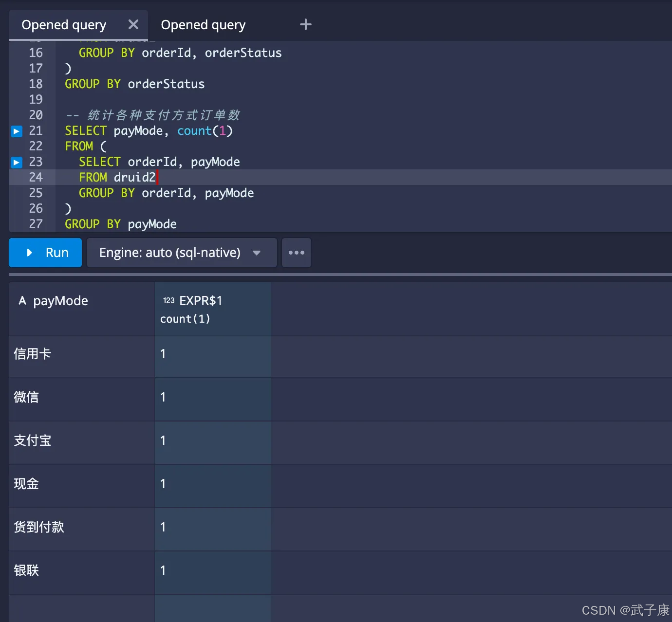Image resolution: width=672 pixels, height=622 pixels.
Task: Run query from line 23 gutter arrow
Action: [17, 162]
